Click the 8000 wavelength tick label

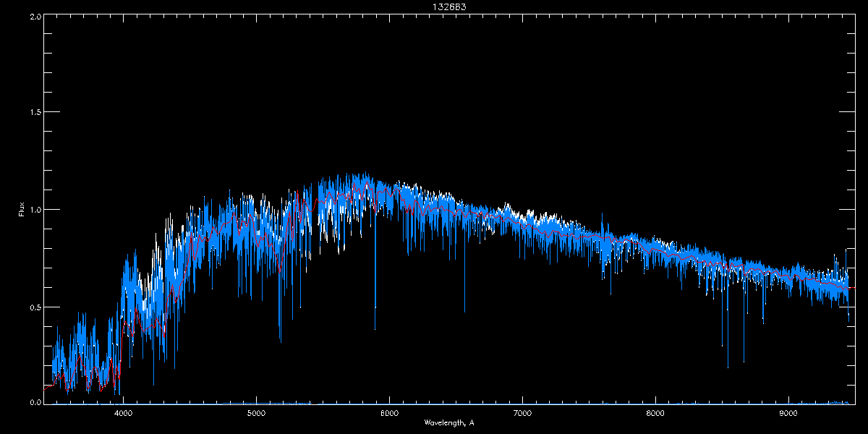coord(655,414)
